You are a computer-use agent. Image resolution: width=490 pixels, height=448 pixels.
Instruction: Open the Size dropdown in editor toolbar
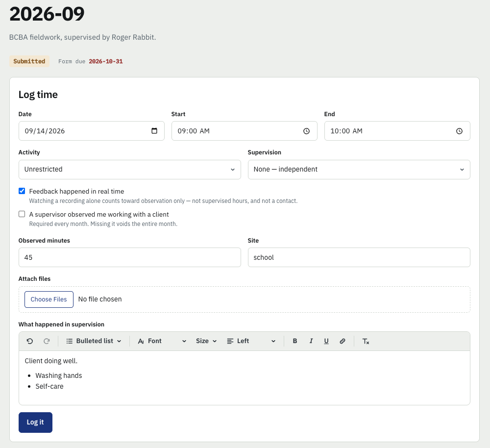(206, 341)
